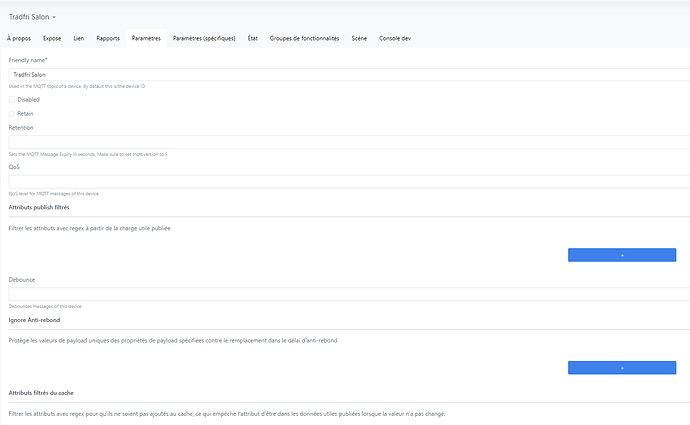Viewport: 690px width, 425px height.
Task: Click the Retention input field
Action: pos(349,142)
